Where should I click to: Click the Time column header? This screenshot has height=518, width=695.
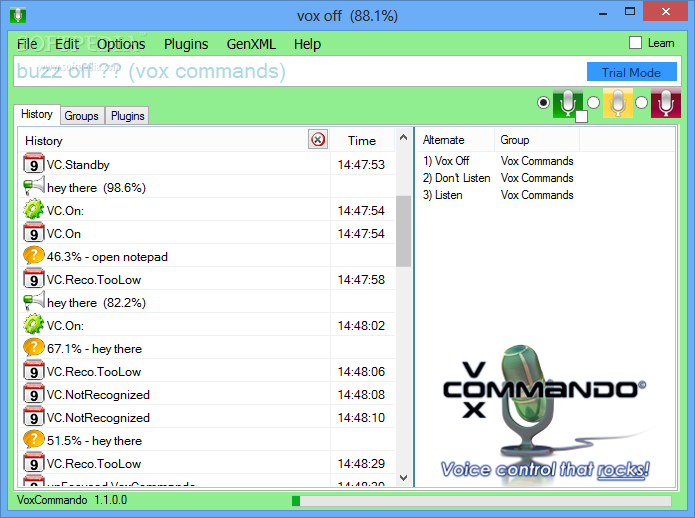tap(362, 140)
